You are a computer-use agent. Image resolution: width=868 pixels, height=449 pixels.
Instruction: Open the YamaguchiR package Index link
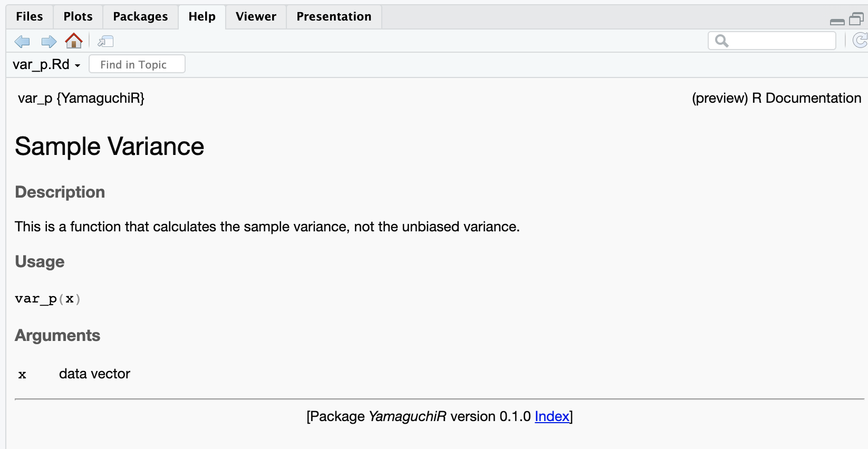click(x=552, y=416)
